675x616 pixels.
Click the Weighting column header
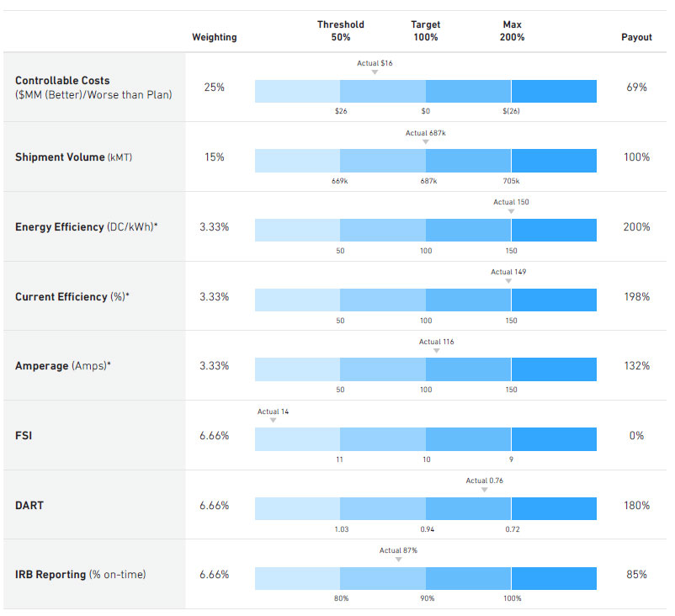pos(215,37)
